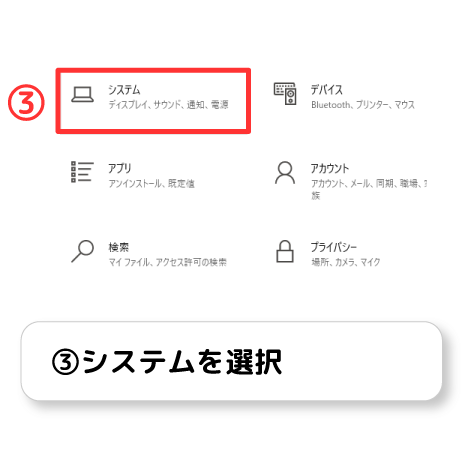Click the padlock icon for プライバシー

click(285, 251)
